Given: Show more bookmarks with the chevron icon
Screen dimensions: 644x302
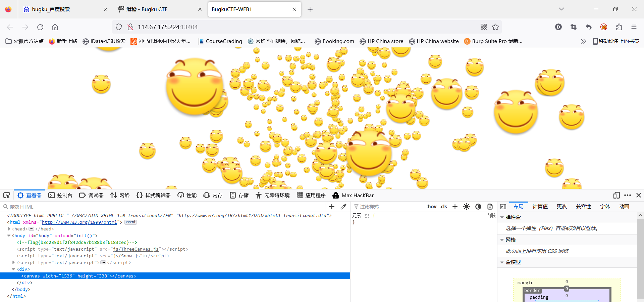Looking at the screenshot, I should pos(583,41).
